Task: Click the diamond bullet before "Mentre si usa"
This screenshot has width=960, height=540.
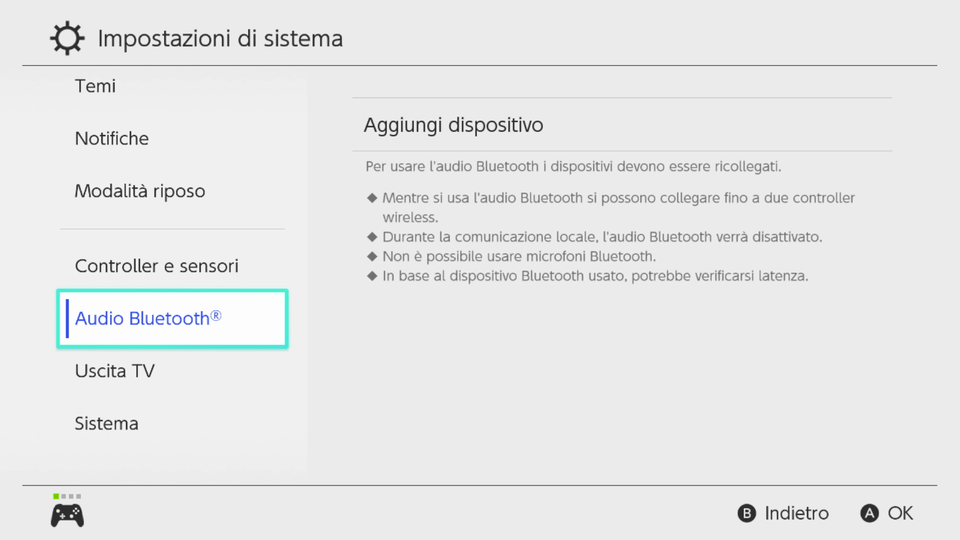Action: point(372,198)
